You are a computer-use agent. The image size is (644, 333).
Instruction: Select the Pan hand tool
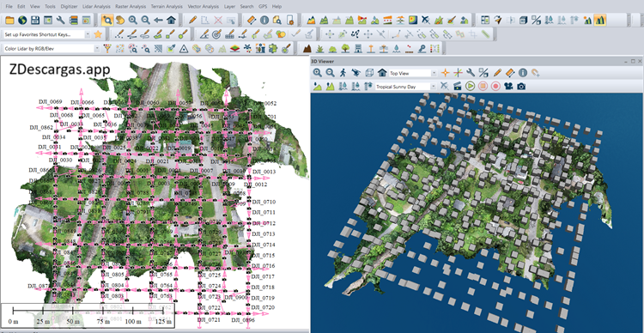coord(120,20)
